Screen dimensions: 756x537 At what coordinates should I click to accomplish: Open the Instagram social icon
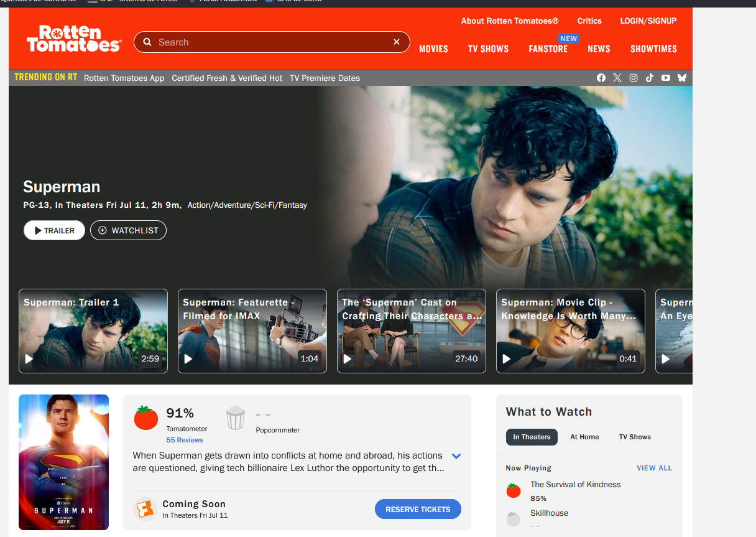click(634, 78)
